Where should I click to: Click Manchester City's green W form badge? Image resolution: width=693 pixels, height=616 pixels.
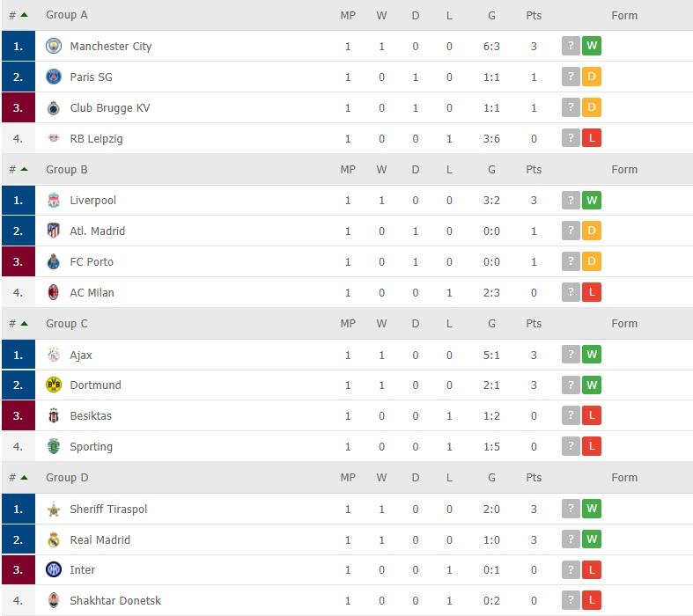pos(592,46)
